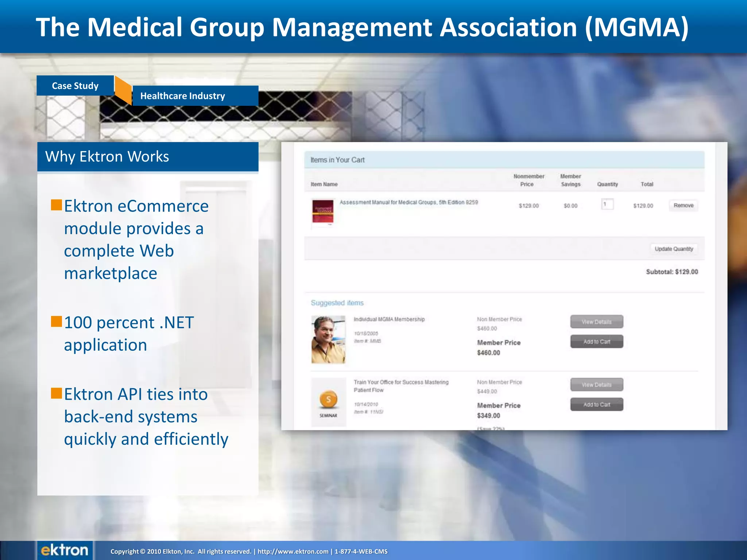
Task: Click the quantity input field in cart
Action: pyautogui.click(x=607, y=204)
